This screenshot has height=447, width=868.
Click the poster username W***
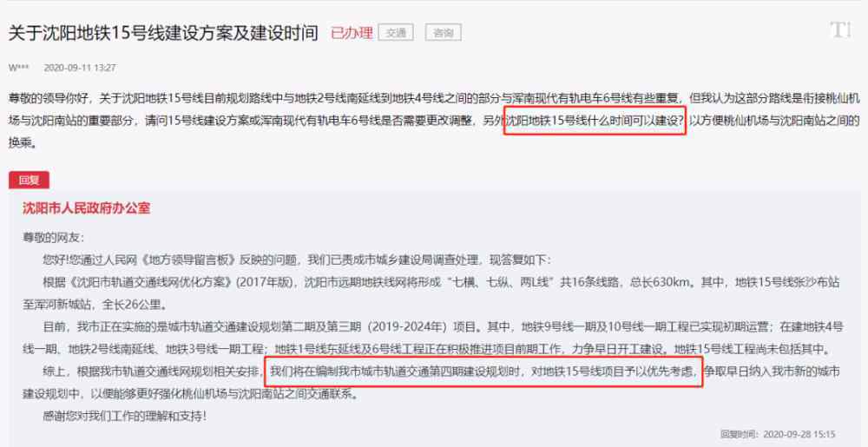(19, 68)
